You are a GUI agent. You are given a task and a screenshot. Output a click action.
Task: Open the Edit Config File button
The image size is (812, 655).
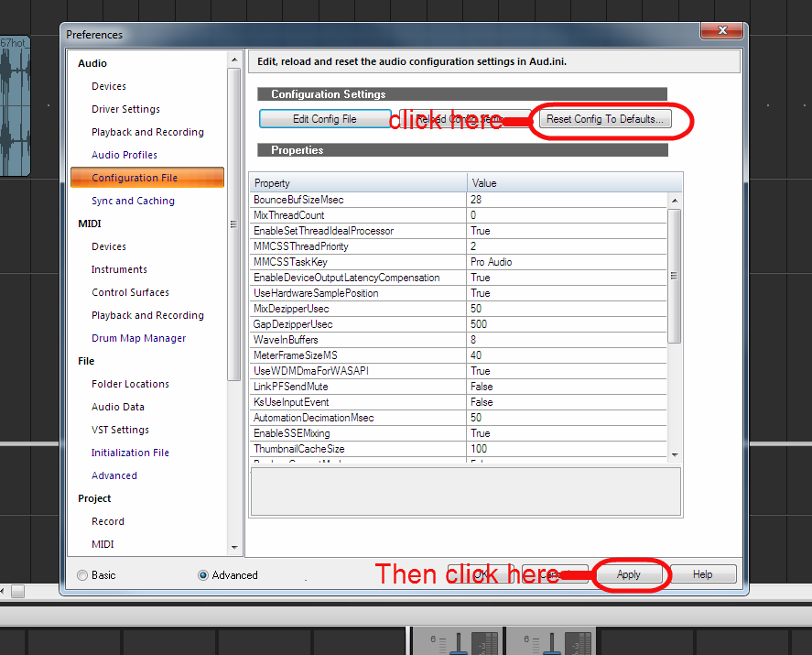click(325, 119)
